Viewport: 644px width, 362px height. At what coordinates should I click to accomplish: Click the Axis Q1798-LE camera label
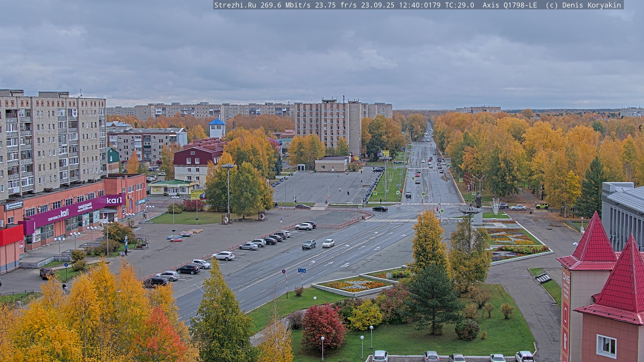509,5
